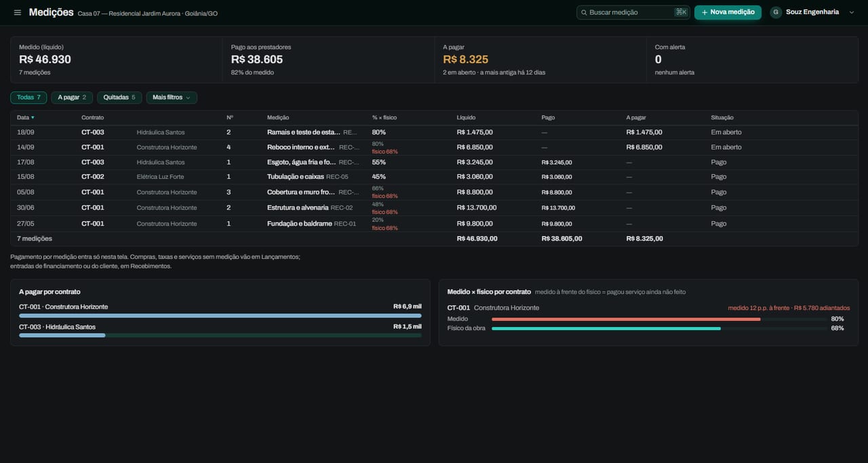Viewport: 868px width, 463px height.
Task: Click the % × físico column header
Action: coord(384,117)
